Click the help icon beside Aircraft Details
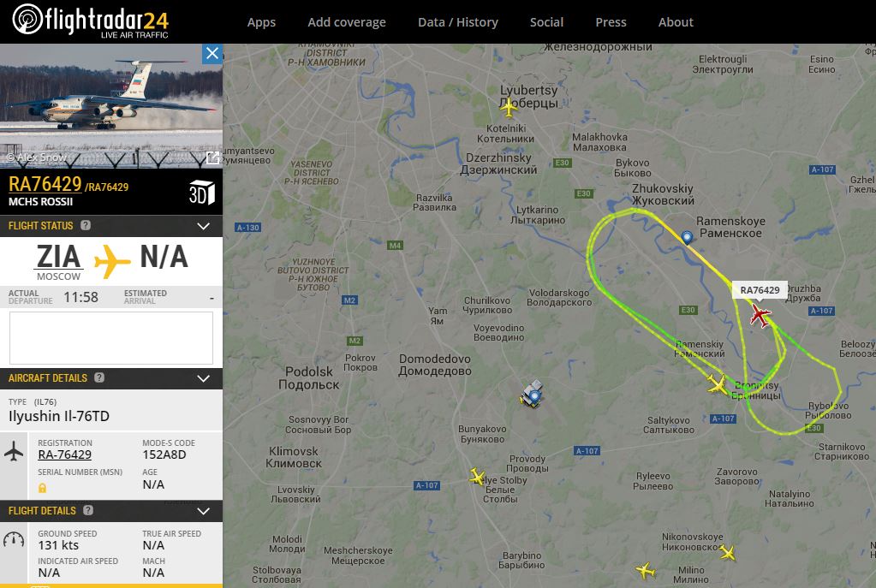This screenshot has height=588, width=876. [99, 377]
